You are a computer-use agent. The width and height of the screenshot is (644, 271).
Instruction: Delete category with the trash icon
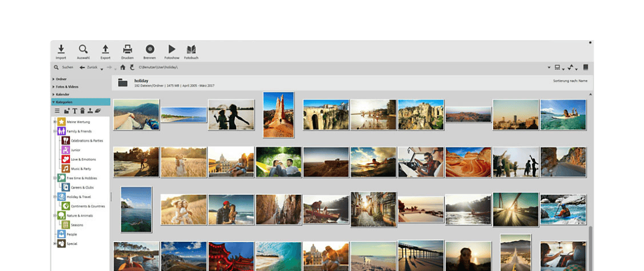82,111
